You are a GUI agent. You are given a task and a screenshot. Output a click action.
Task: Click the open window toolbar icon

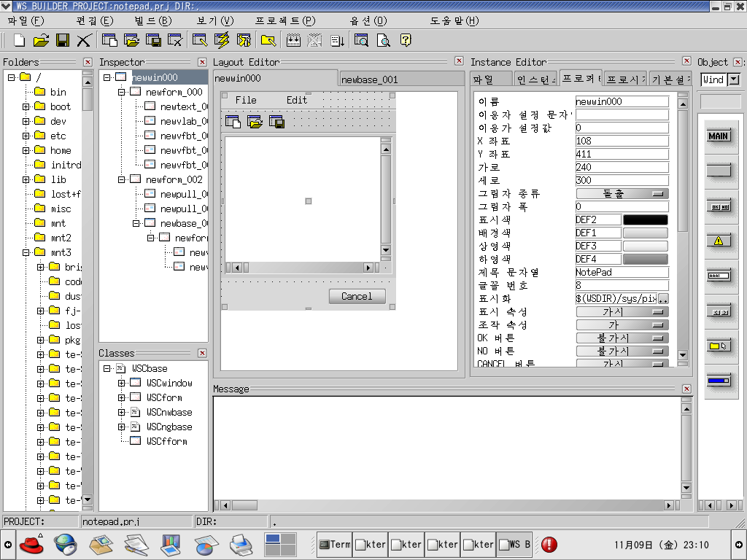[131, 41]
